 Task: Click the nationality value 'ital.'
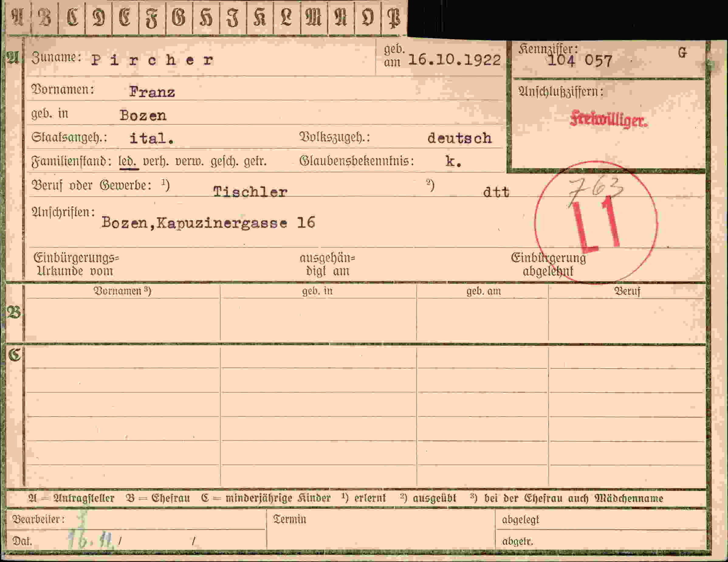pyautogui.click(x=152, y=138)
